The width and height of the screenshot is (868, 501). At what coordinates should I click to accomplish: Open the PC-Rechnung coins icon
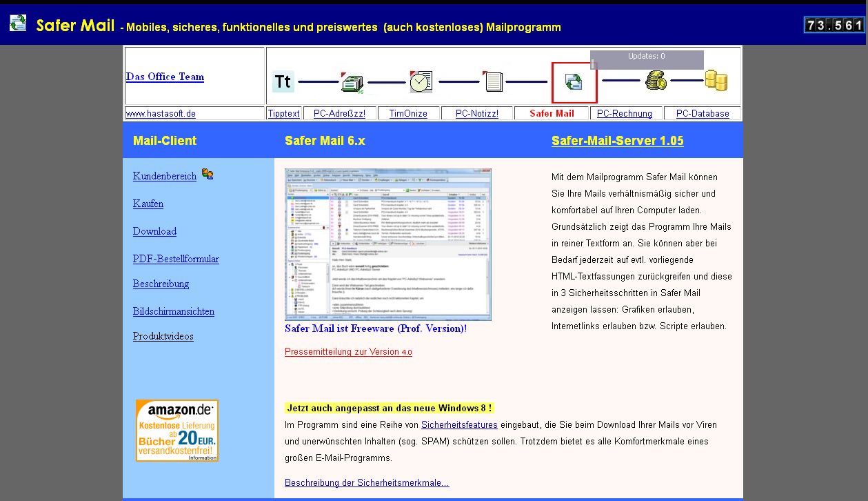pyautogui.click(x=656, y=81)
